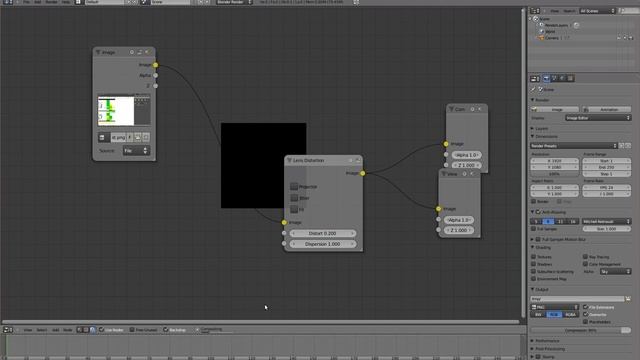The width and height of the screenshot is (640, 360).
Task: Click the Render Animation button
Action: (x=607, y=109)
